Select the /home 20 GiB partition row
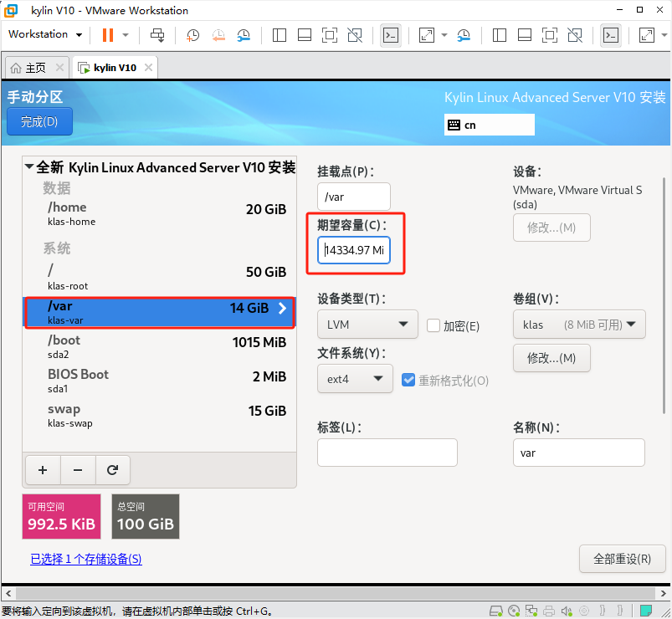This screenshot has height=619, width=672. coord(160,213)
